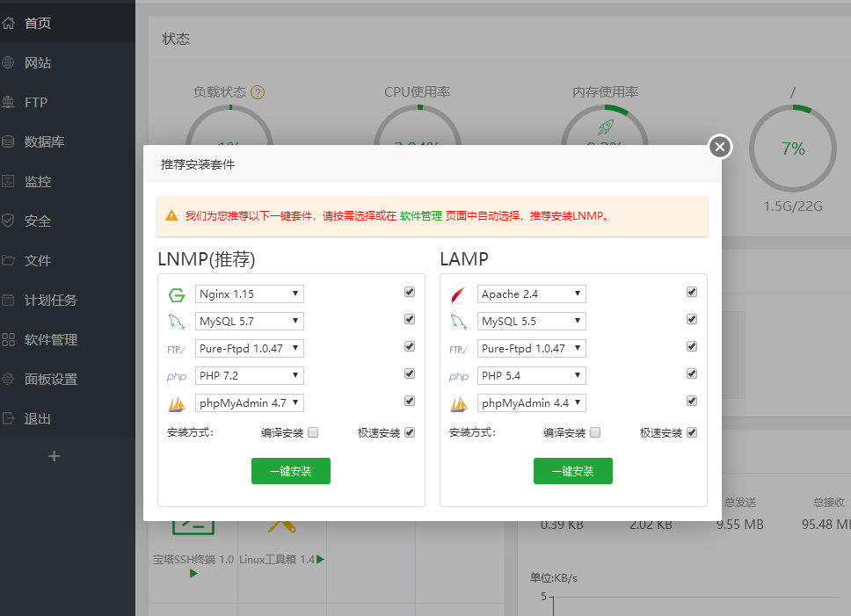Open the Apache 2.4 version dropdown
Screen dimensions: 851x616
point(531,294)
